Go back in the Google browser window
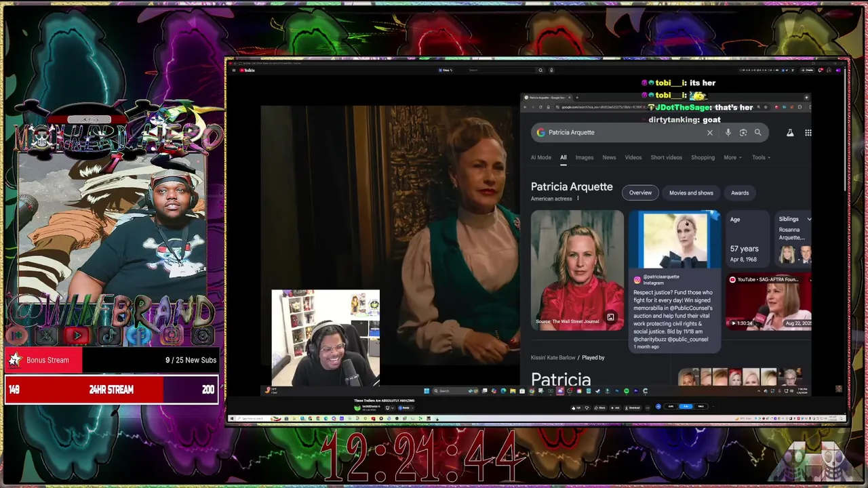Viewport: 868px width, 488px height. tap(526, 107)
